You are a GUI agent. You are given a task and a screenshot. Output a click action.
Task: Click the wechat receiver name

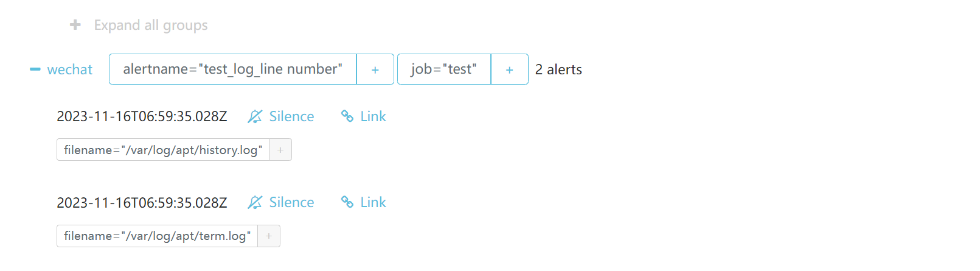(x=70, y=69)
